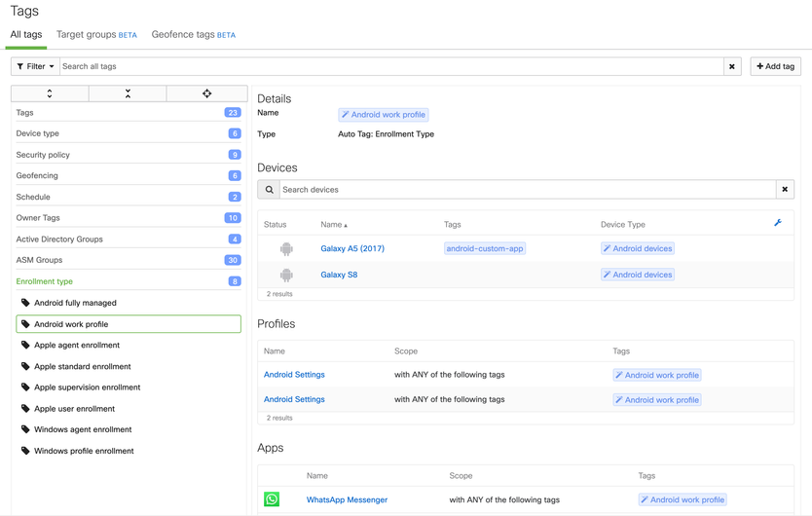This screenshot has width=812, height=516.
Task: Select the Apple supervision enrollment tag
Action: point(87,387)
